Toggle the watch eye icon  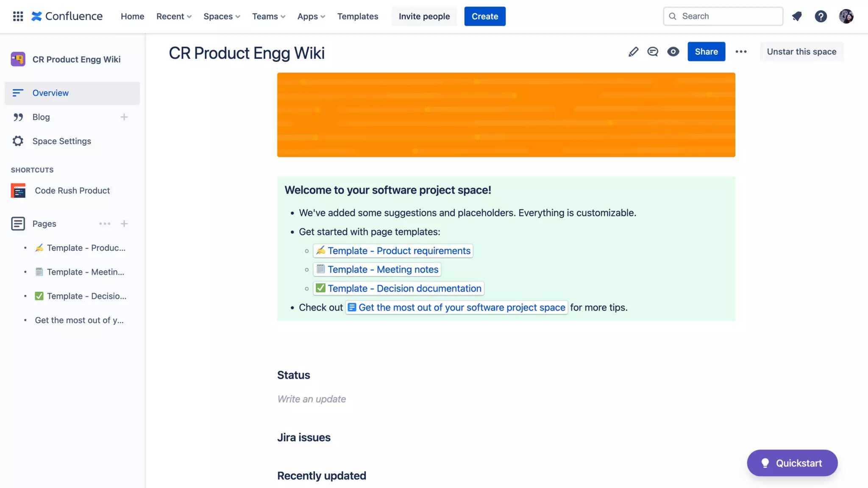(673, 52)
